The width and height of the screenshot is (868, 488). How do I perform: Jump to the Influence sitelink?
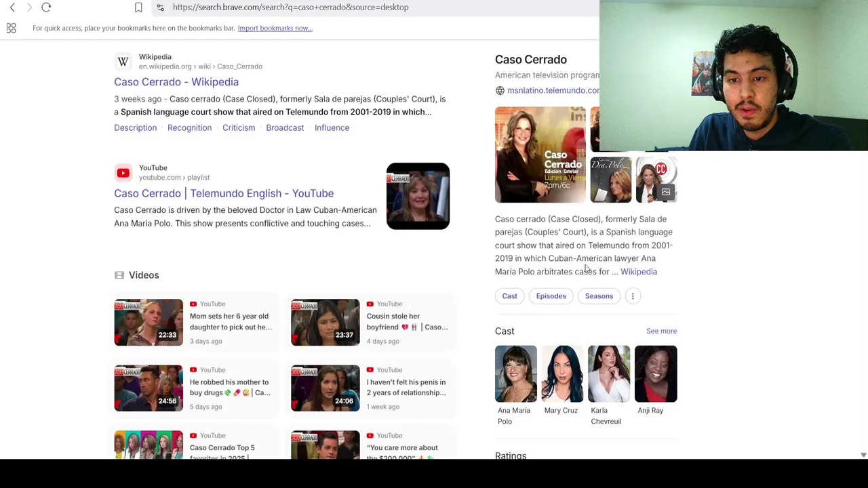[332, 128]
